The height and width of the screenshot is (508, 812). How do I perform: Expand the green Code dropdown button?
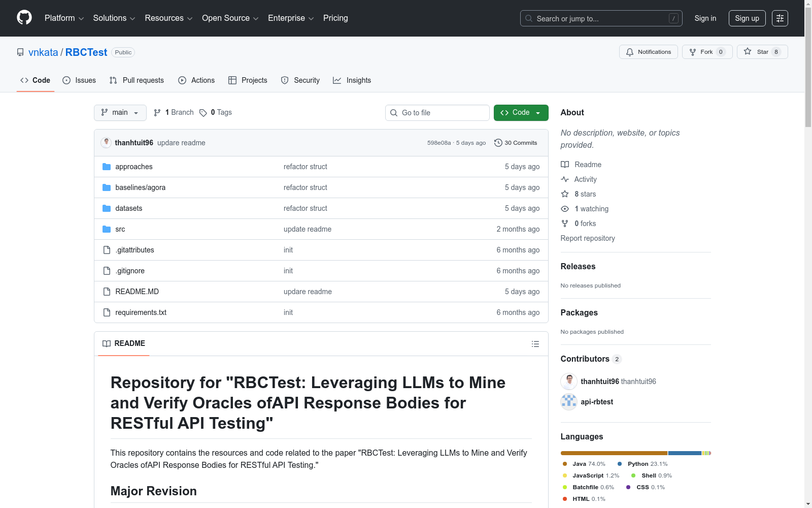click(521, 113)
